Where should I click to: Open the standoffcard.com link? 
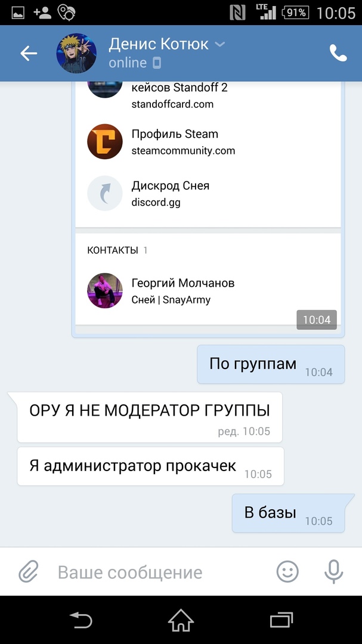pyautogui.click(x=208, y=95)
